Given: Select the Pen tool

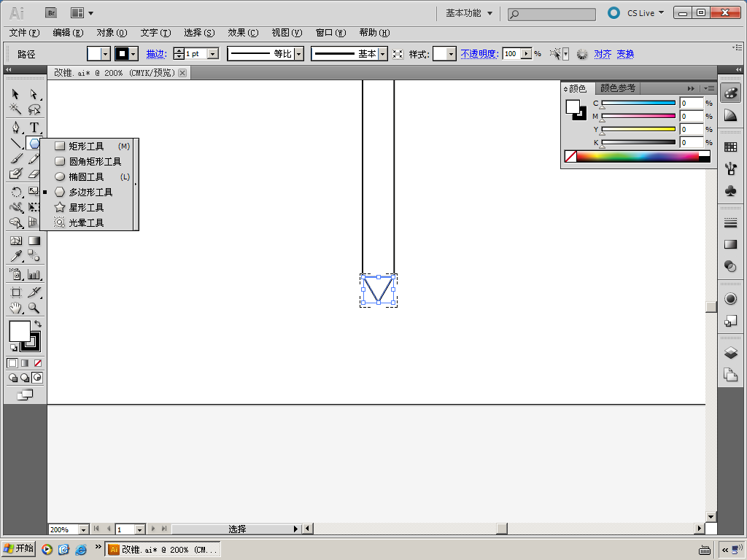Looking at the screenshot, I should click(x=16, y=127).
